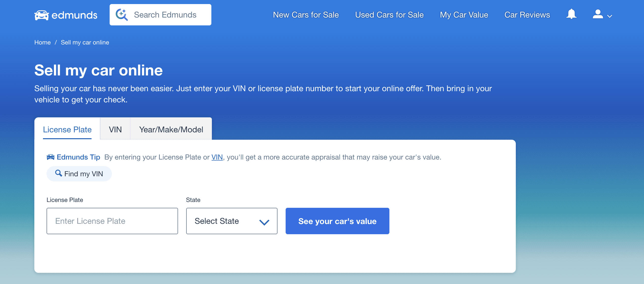Screen dimensions: 644x284
Task: Click the 'Edmunds Tip' label text
Action: tap(78, 157)
